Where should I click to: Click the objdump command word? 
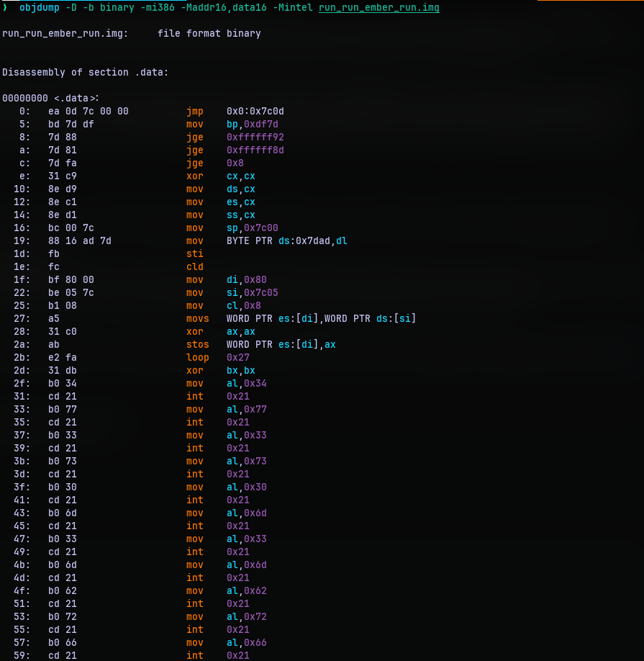tap(39, 7)
